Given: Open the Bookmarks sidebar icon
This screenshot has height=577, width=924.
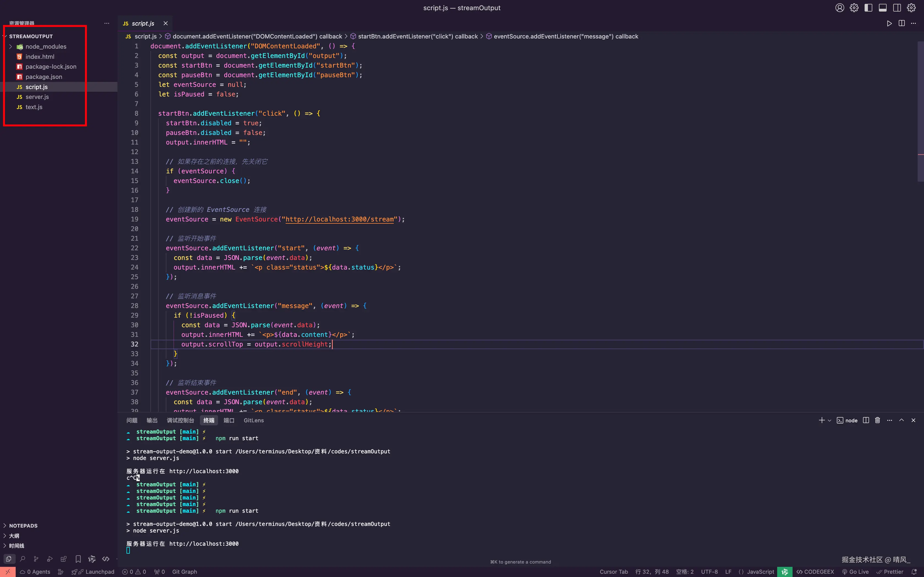Looking at the screenshot, I should 78,559.
